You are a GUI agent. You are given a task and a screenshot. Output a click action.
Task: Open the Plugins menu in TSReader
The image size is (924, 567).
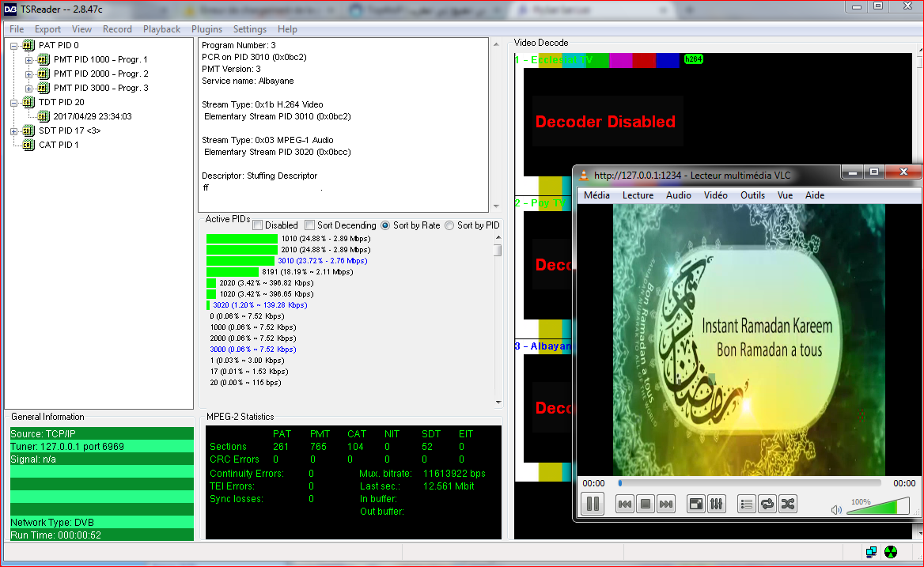point(206,29)
